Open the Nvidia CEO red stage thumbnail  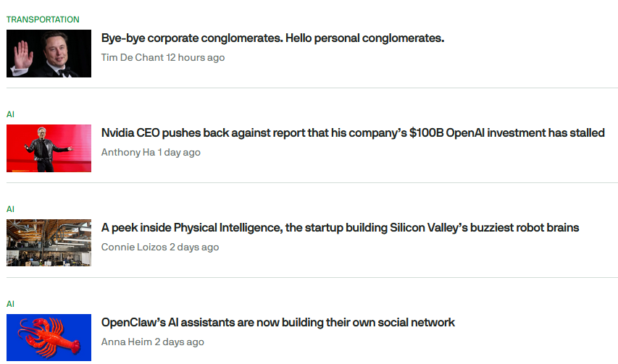(49, 148)
